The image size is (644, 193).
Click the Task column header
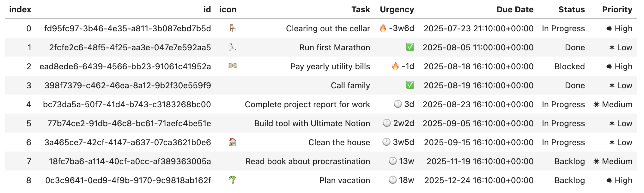[361, 9]
